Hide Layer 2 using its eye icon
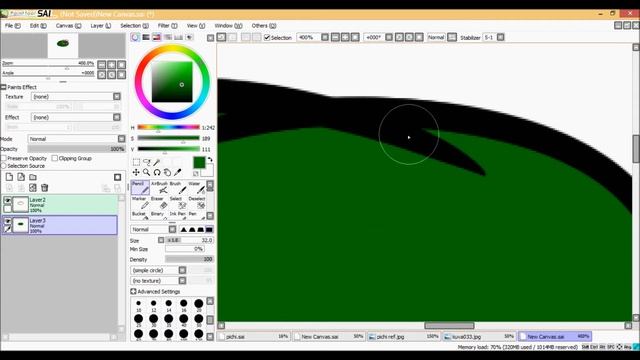The image size is (640, 360). pyautogui.click(x=7, y=200)
